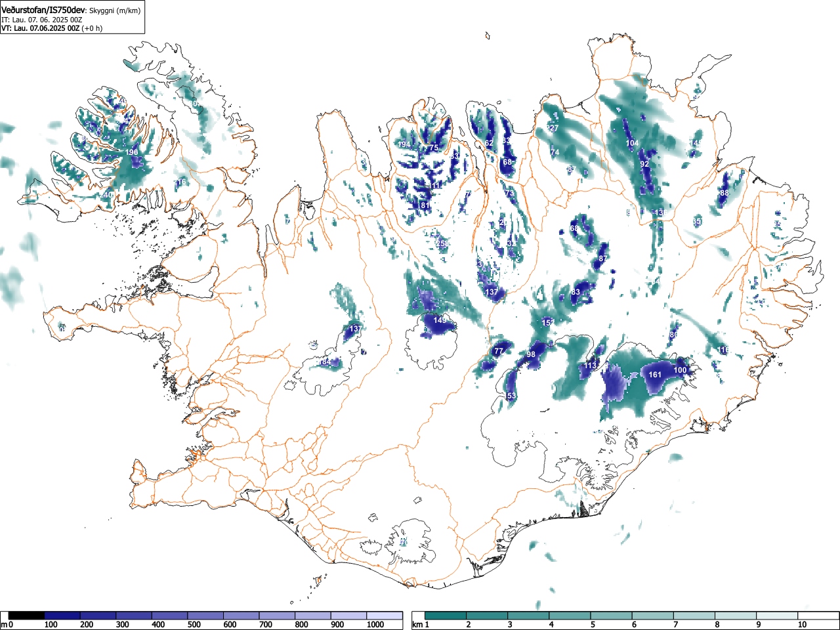The height and width of the screenshot is (630, 840).
Task: Click the 111 visibility value on the map
Action: coord(435,186)
